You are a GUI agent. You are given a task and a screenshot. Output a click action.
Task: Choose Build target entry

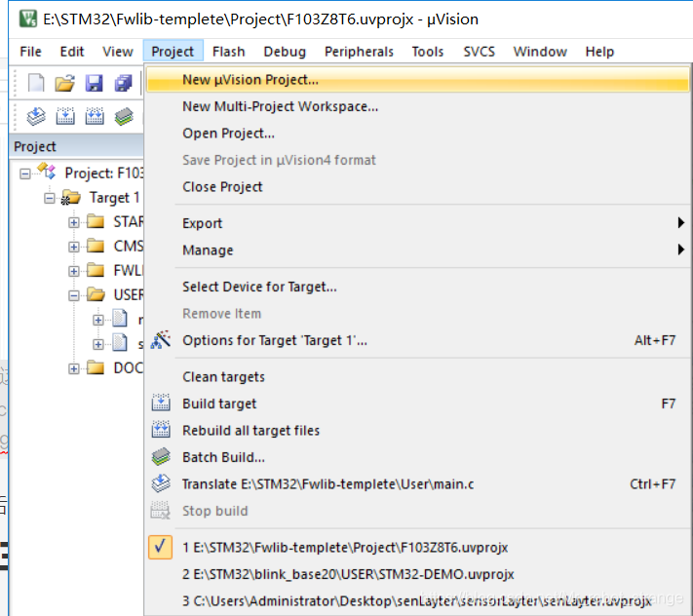pos(418,403)
